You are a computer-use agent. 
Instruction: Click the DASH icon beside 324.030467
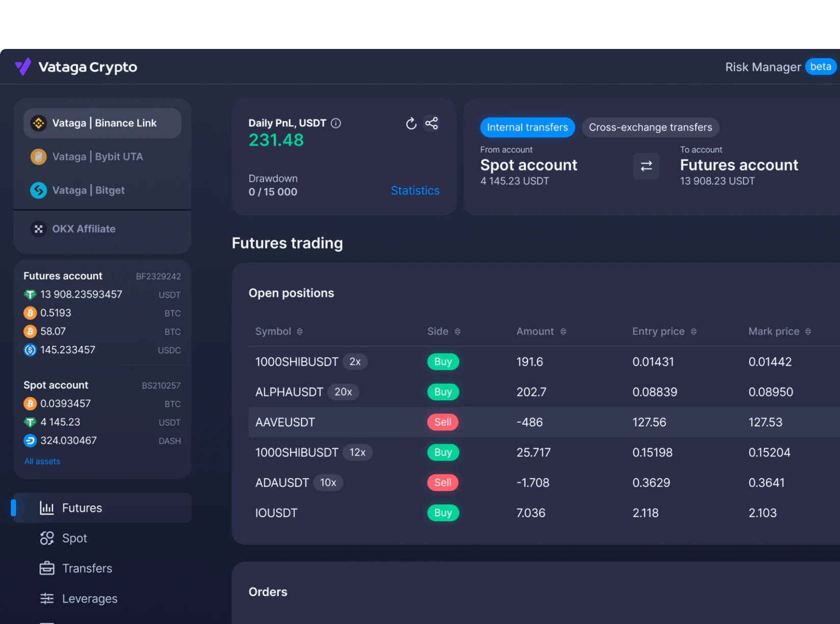(x=30, y=440)
